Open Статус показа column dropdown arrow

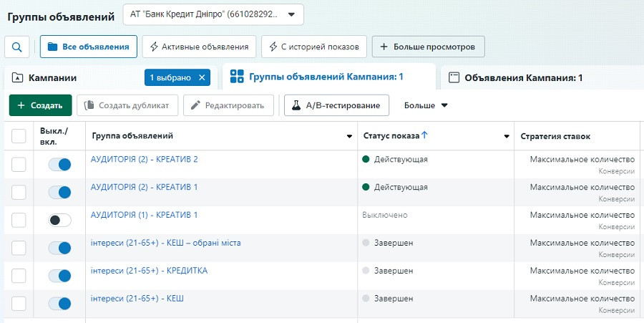[x=507, y=136]
